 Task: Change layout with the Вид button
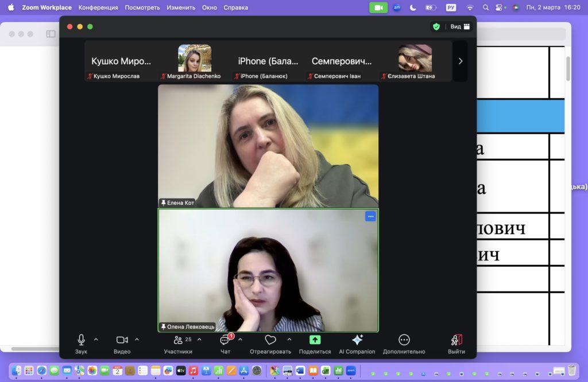(x=460, y=26)
